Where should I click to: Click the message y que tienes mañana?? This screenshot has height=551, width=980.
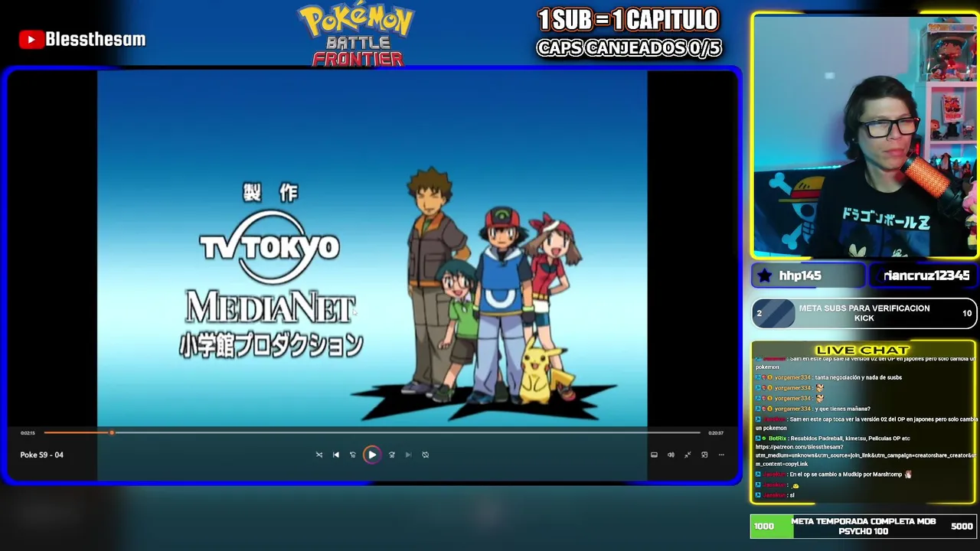click(x=842, y=409)
